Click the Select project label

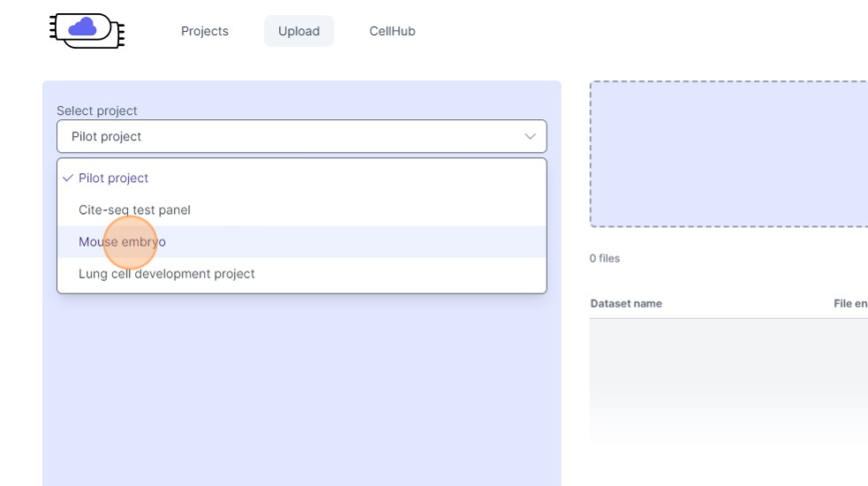tap(97, 110)
